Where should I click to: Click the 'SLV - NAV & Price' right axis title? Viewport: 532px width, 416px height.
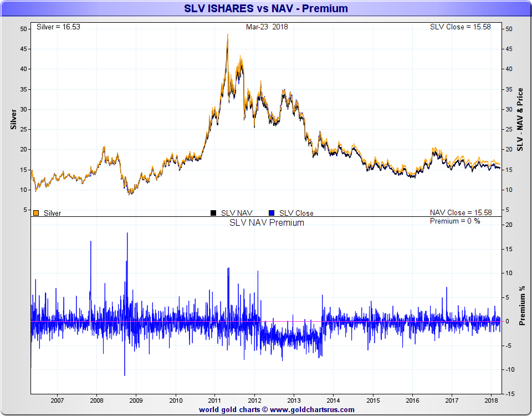tap(520, 120)
